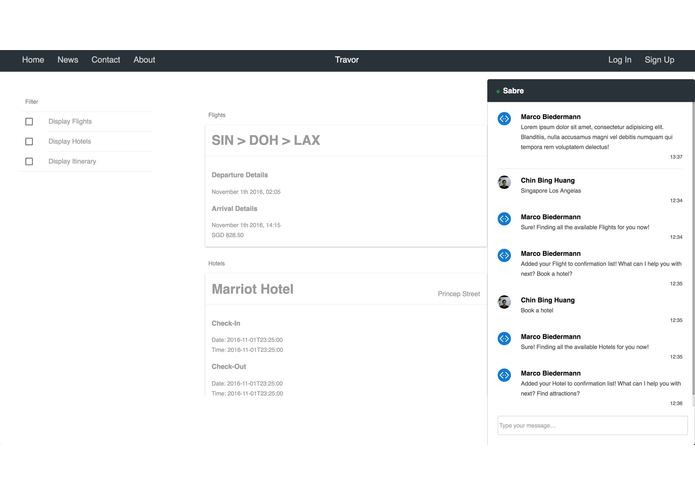This screenshot has height=494, width=695.
Task: Open the Home nav link
Action: pyautogui.click(x=33, y=60)
